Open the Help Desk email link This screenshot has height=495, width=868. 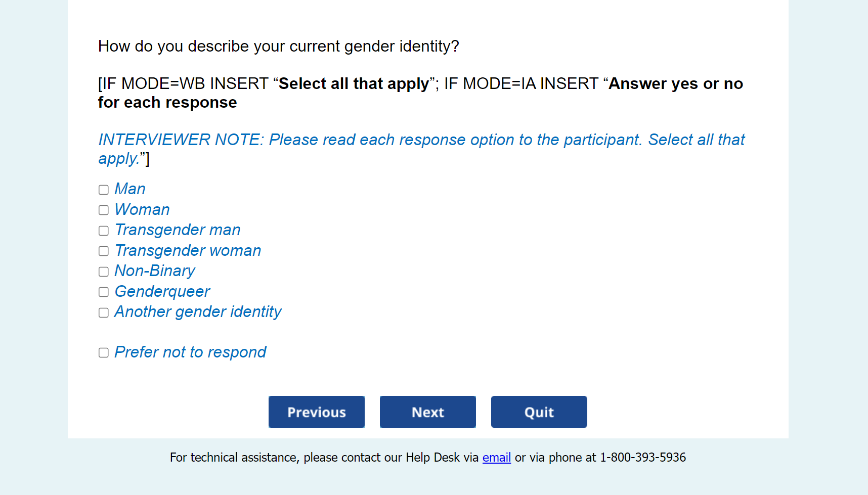click(497, 458)
